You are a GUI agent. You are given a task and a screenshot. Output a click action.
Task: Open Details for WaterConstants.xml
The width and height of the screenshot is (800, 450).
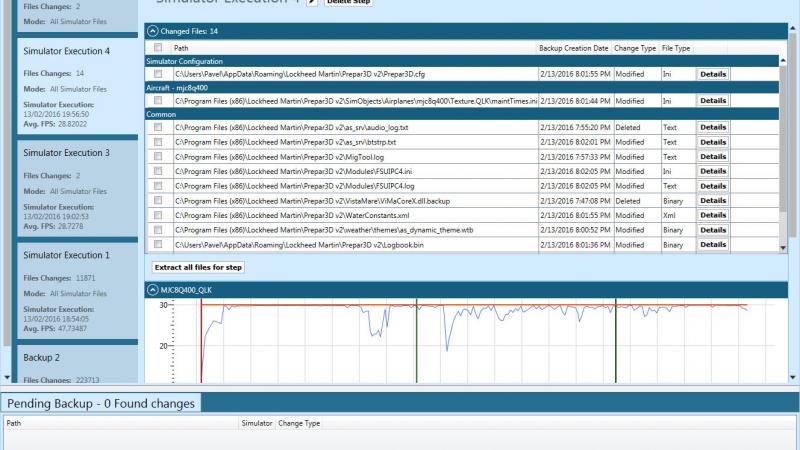click(713, 215)
